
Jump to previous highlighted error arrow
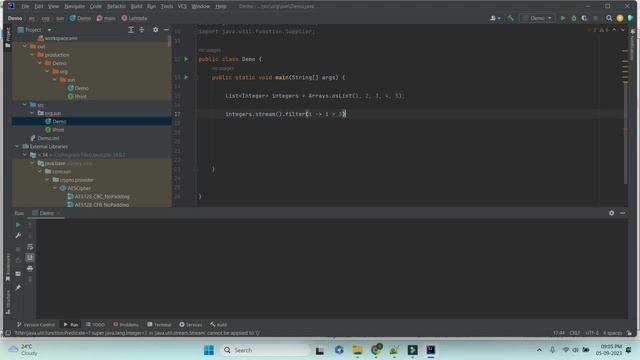[614, 30]
